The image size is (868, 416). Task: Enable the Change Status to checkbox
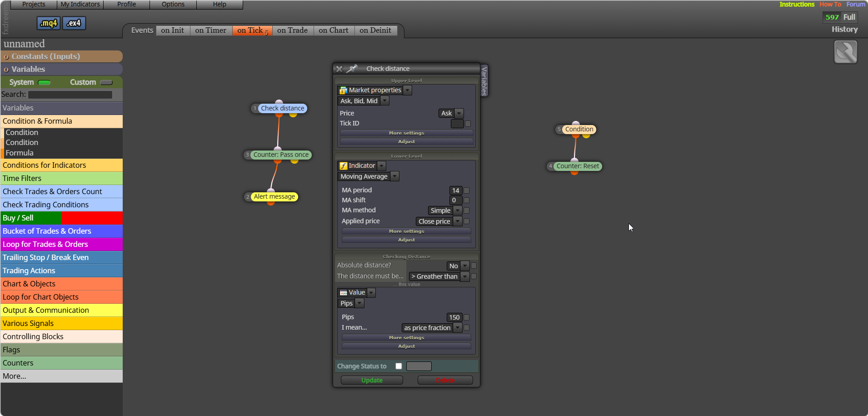399,366
